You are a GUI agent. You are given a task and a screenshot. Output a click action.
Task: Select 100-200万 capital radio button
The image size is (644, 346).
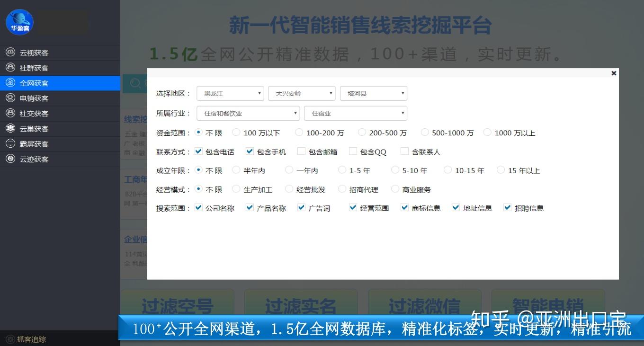(x=299, y=132)
